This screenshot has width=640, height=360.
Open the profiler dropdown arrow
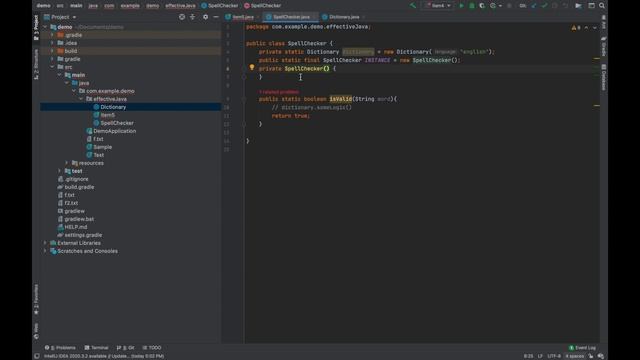[x=500, y=6]
